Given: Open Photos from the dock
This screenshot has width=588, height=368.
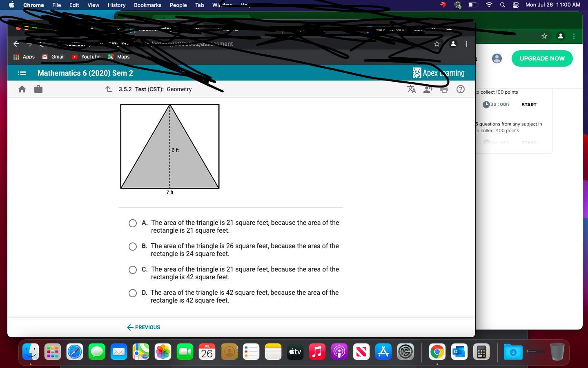Looking at the screenshot, I should click(163, 352).
